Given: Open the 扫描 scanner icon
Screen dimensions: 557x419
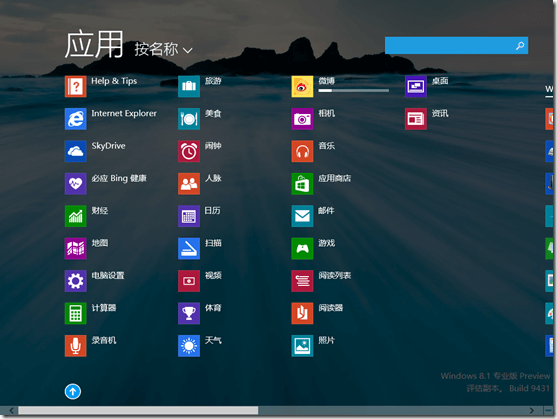Looking at the screenshot, I should [x=189, y=249].
